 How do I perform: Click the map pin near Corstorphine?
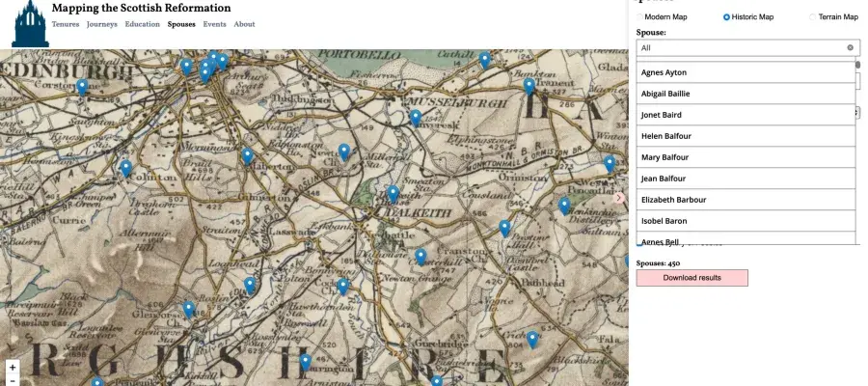tap(82, 88)
